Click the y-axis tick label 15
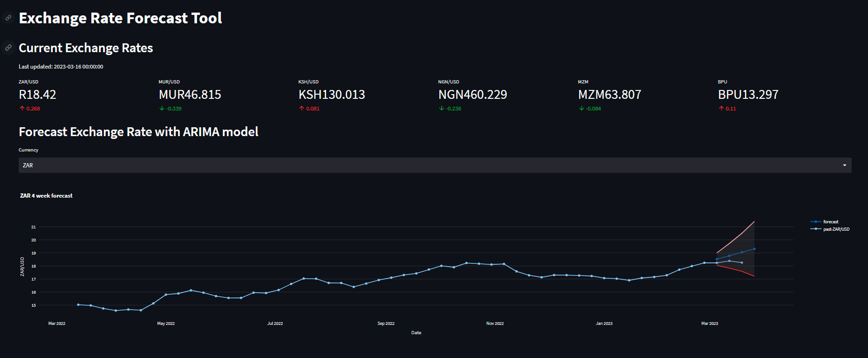Image resolution: width=868 pixels, height=358 pixels. point(34,305)
